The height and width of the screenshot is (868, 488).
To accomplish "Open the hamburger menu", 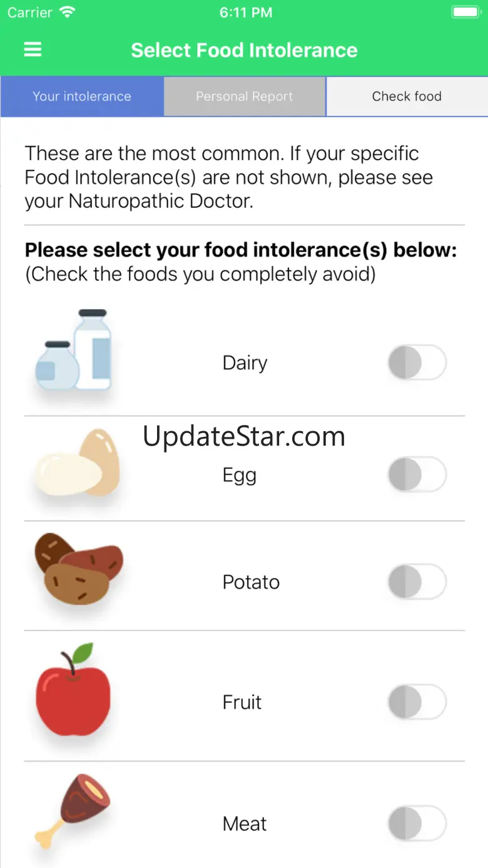I will (33, 50).
